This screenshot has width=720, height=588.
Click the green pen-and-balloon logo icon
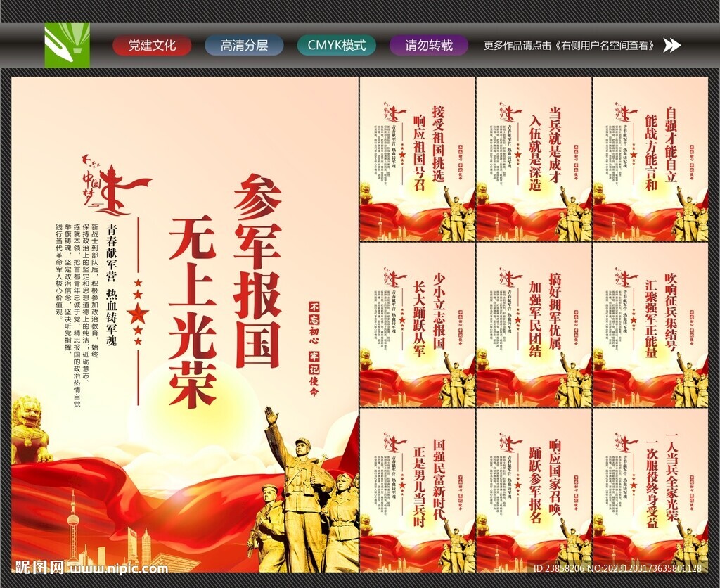67,45
